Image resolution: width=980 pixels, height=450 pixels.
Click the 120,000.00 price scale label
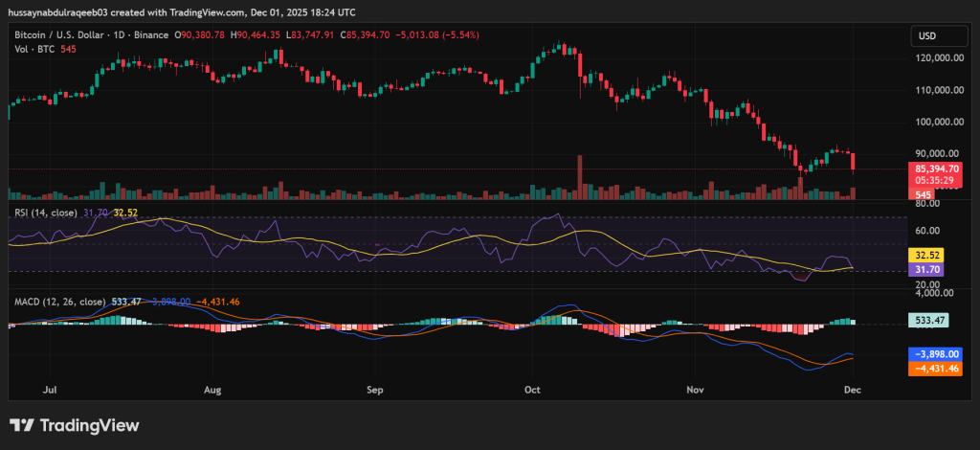(939, 58)
